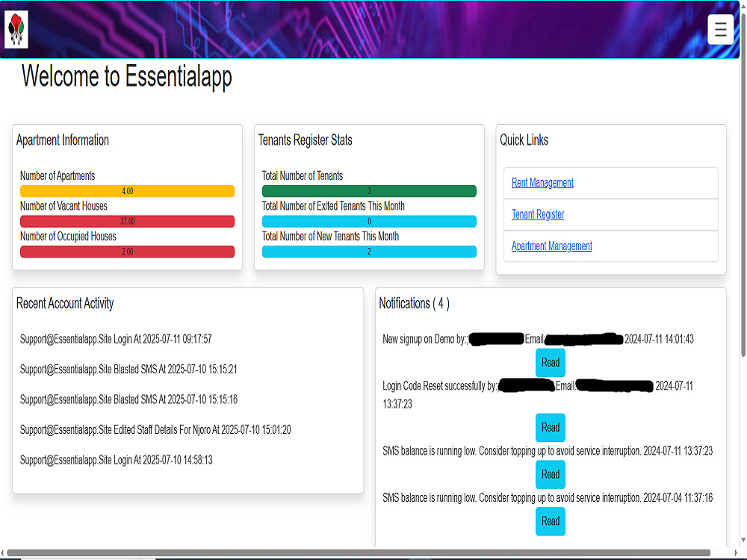Click the 'Recent Account Activity' heading
747x560 pixels.
65,303
